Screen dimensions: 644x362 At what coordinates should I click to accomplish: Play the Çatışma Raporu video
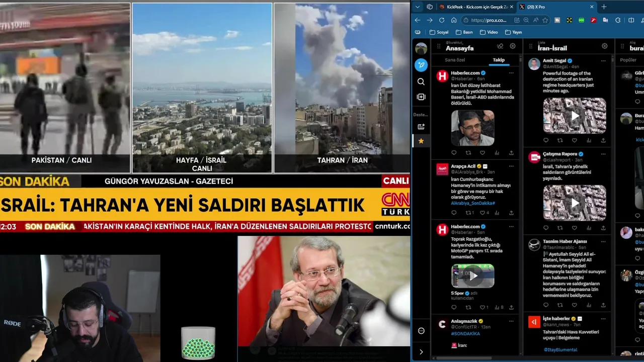[x=575, y=203]
